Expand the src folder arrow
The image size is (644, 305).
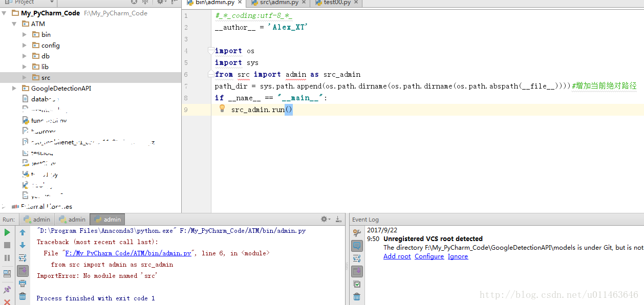(x=24, y=77)
